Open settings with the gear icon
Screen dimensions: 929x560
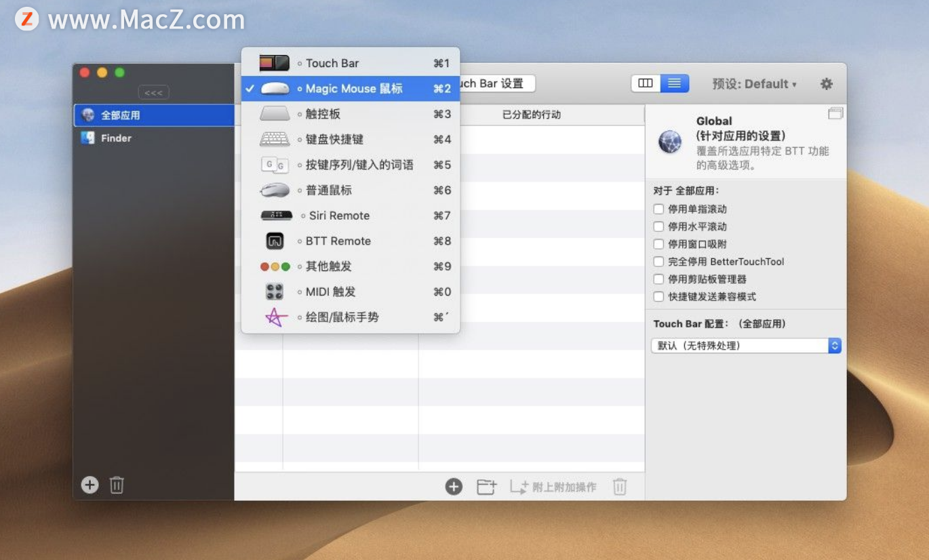[826, 84]
